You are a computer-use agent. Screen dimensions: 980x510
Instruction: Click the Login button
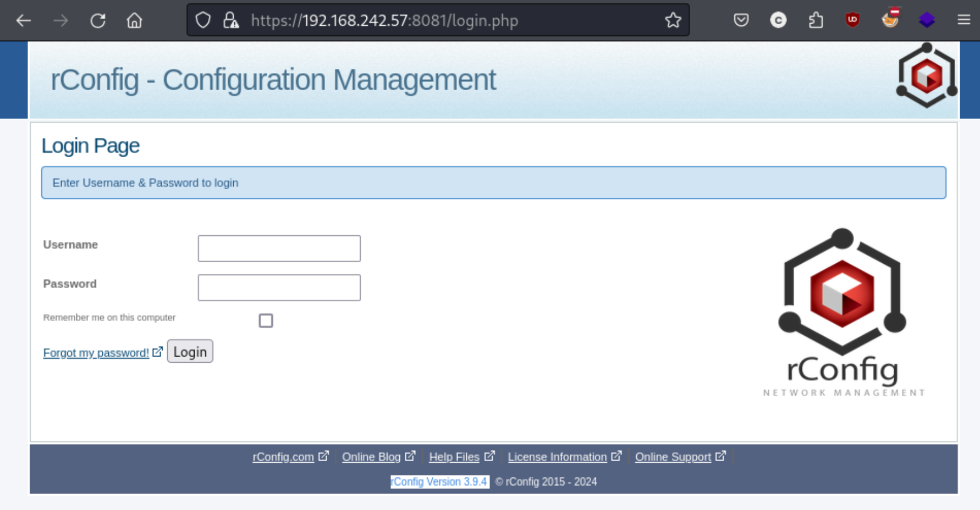[190, 352]
